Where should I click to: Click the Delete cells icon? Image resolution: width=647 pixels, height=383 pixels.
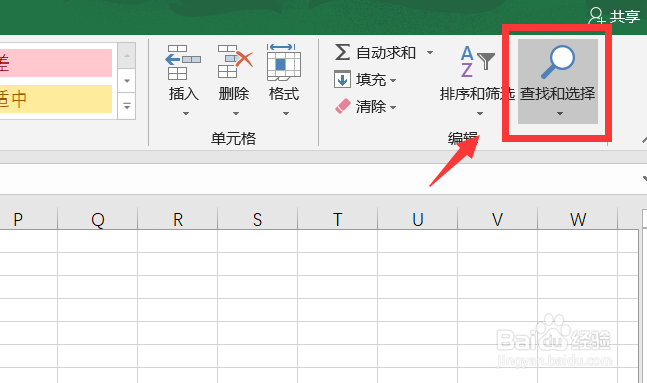coord(235,61)
